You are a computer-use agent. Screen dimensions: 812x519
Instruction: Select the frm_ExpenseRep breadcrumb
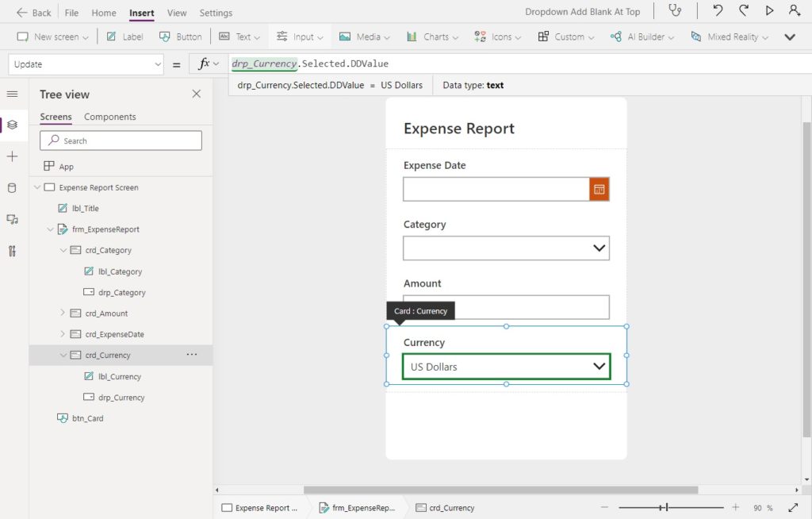click(x=357, y=508)
